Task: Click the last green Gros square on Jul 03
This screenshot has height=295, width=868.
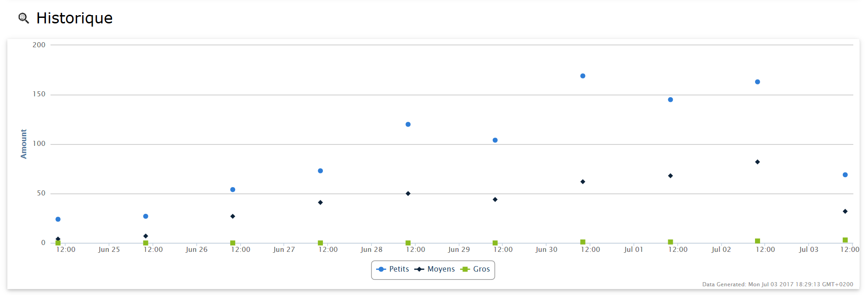Action: [845, 240]
